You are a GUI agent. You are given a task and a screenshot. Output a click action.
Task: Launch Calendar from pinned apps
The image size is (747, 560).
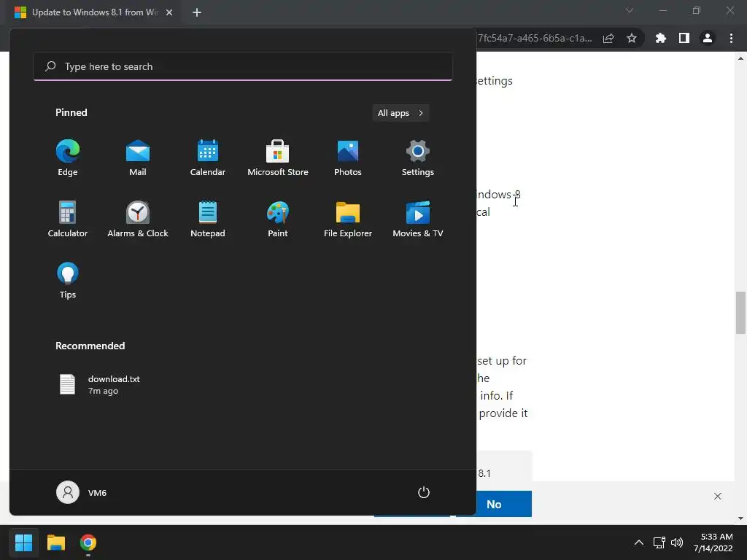point(208,158)
